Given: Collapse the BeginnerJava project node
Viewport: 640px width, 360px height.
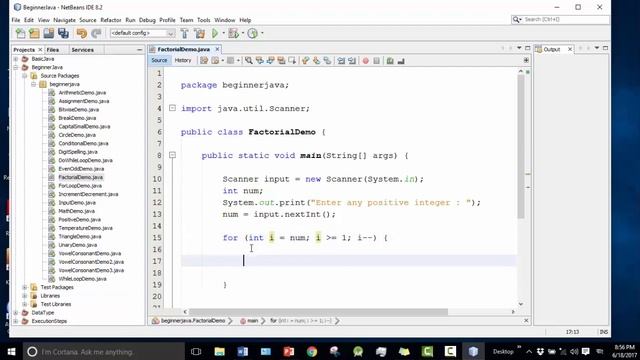Looking at the screenshot, I should (16, 67).
